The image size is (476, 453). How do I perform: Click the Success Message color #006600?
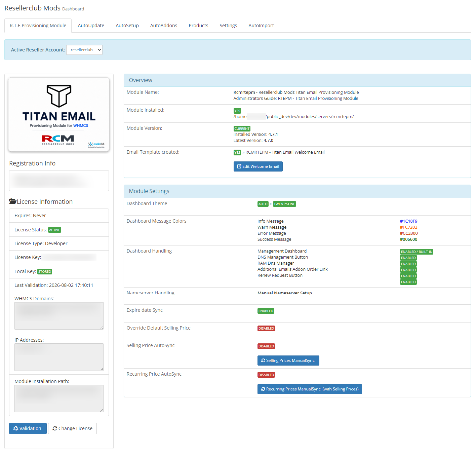point(408,239)
